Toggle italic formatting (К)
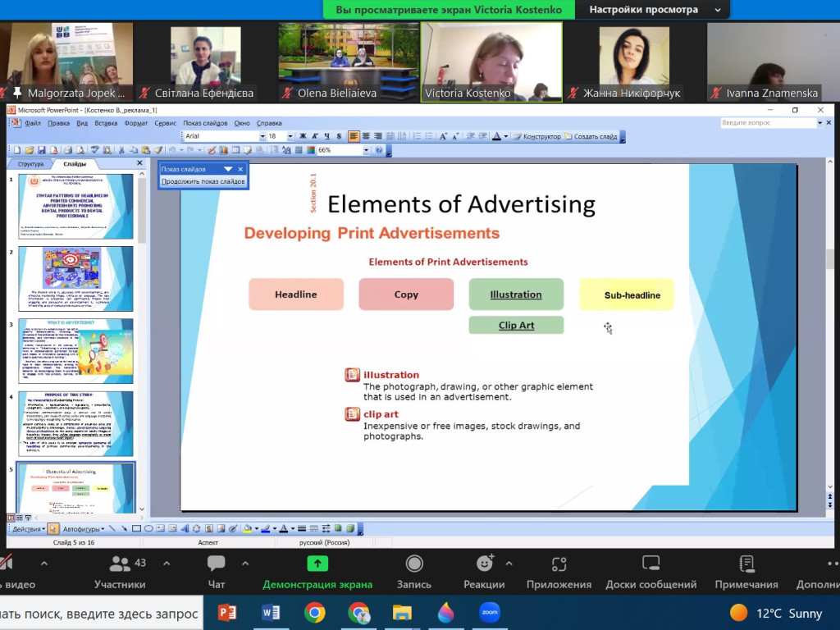 tap(315, 137)
